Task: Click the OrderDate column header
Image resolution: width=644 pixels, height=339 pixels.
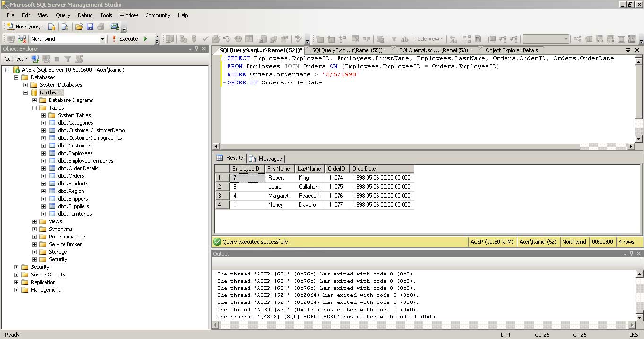Action: [x=382, y=169]
